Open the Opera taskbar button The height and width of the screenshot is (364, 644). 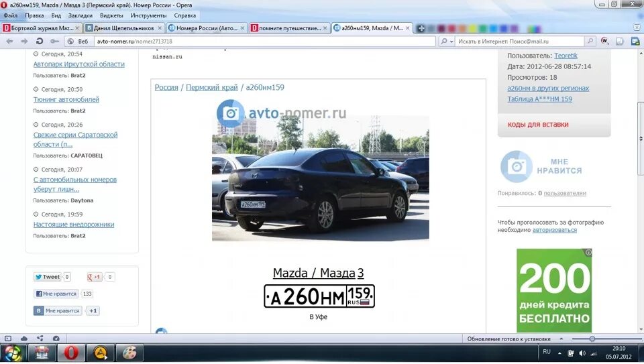tap(70, 353)
